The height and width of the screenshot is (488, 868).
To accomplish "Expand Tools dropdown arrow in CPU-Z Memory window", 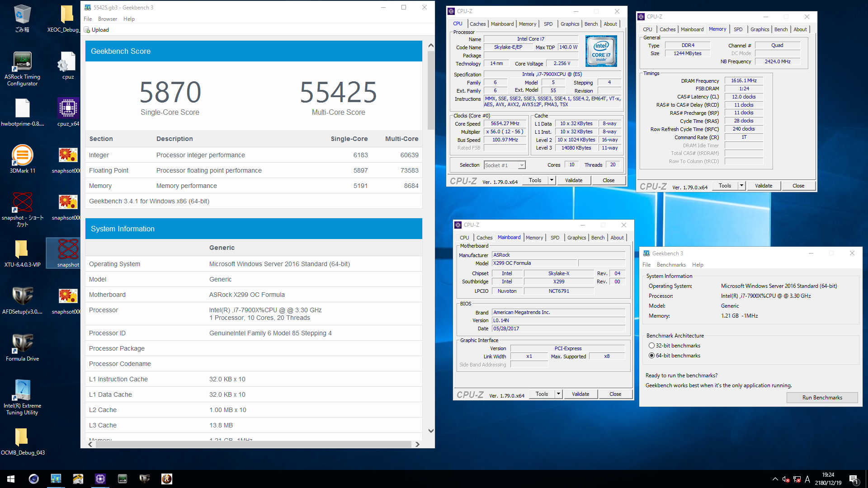I will pyautogui.click(x=741, y=186).
